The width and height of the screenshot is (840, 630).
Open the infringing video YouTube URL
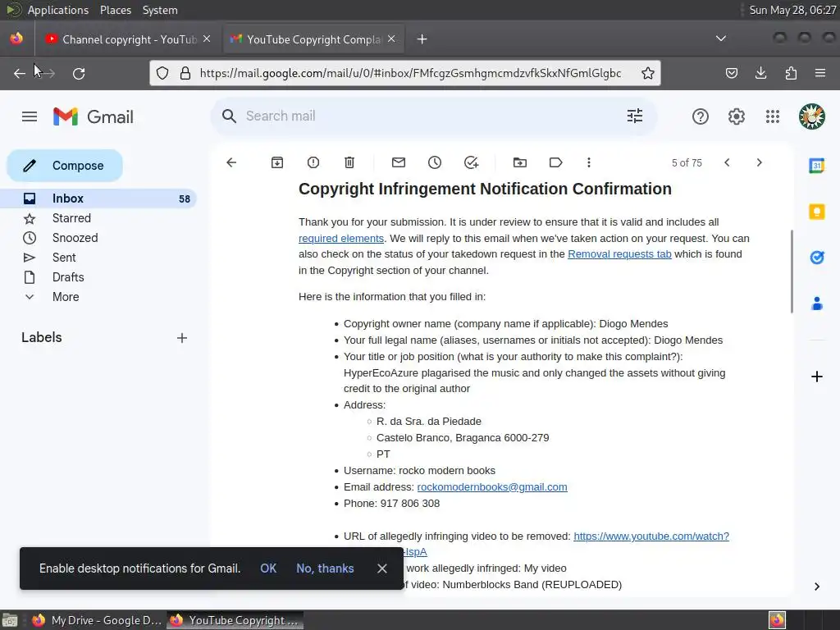pos(651,536)
